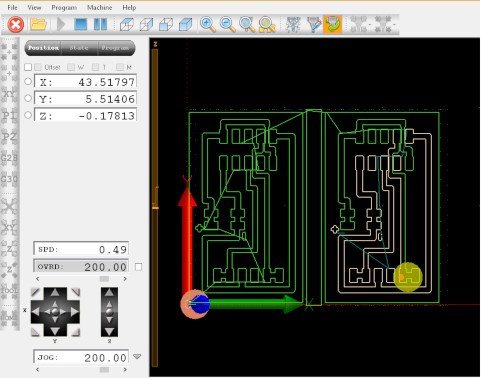Hit the red emergency stop button
Image resolution: width=481 pixels, height=378 pixels.
click(16, 24)
